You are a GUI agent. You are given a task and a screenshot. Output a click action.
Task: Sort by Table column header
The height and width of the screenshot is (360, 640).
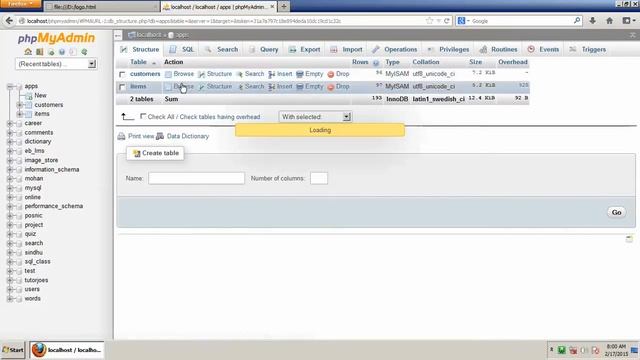[138, 62]
